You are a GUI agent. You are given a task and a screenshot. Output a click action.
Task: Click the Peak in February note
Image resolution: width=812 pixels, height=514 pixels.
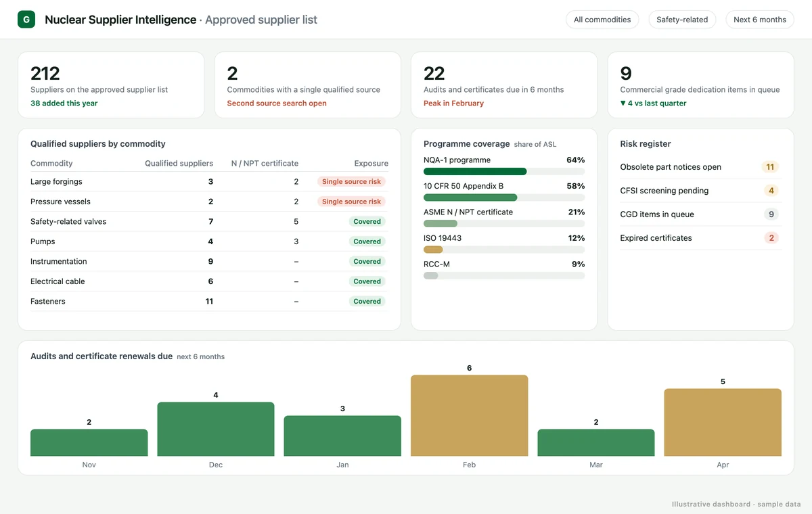[453, 103]
